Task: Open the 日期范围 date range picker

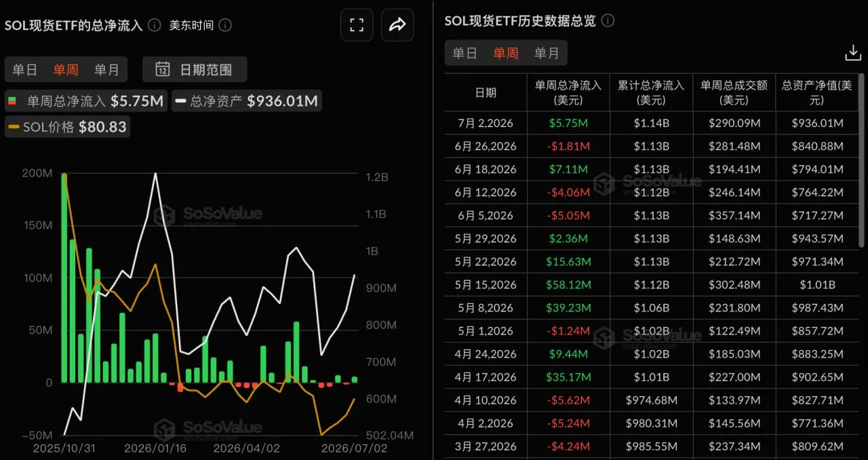Action: pyautogui.click(x=195, y=69)
